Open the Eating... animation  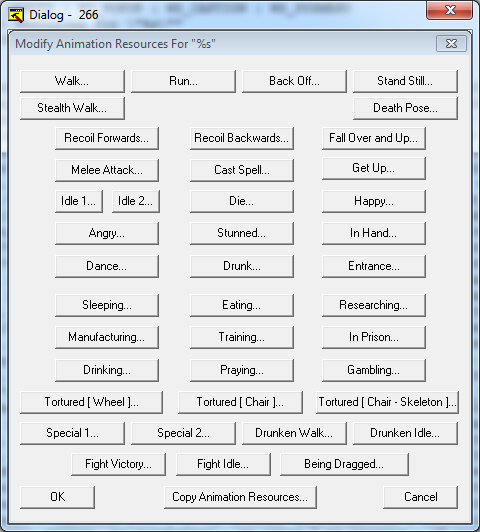pos(242,305)
